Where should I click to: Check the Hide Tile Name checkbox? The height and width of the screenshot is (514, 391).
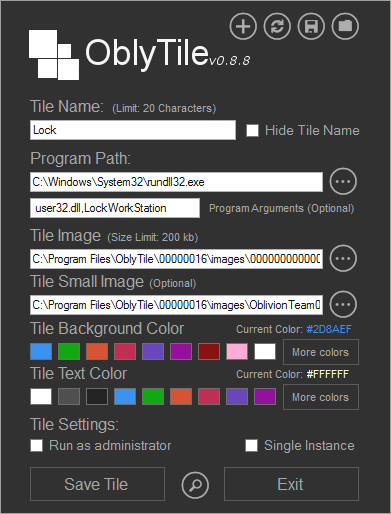click(252, 130)
